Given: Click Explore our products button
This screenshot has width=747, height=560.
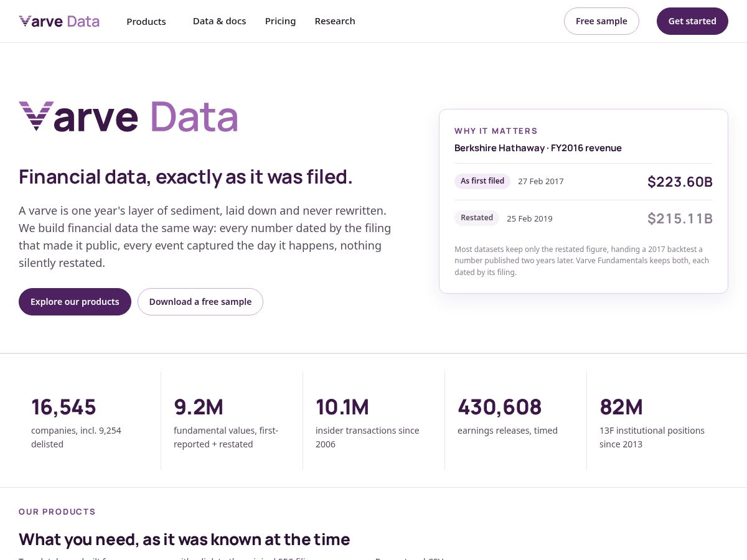Looking at the screenshot, I should click(x=75, y=302).
